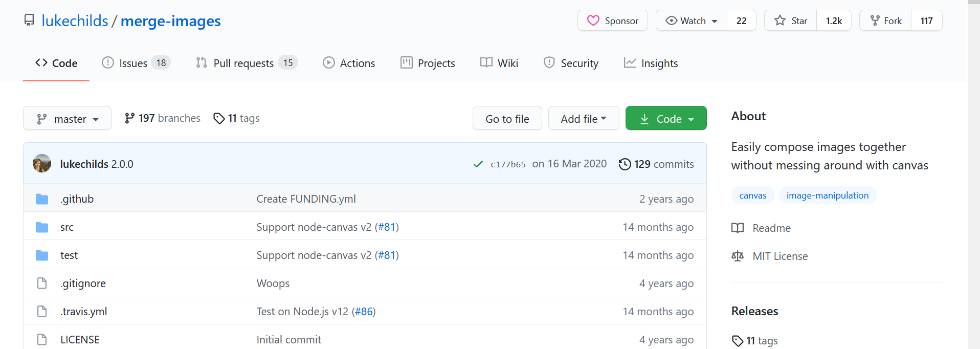Image resolution: width=980 pixels, height=349 pixels.
Task: Open the 129 commits history link
Action: pyautogui.click(x=656, y=164)
